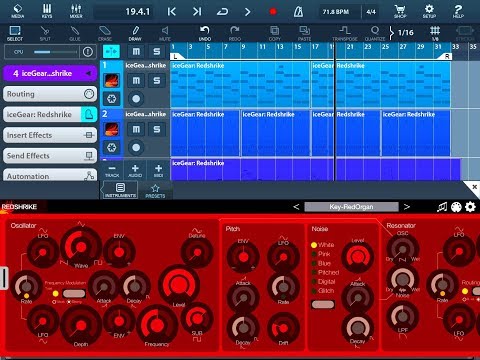Adjust the CPU slider
Viewport: 480px width, 360px height.
(55, 52)
